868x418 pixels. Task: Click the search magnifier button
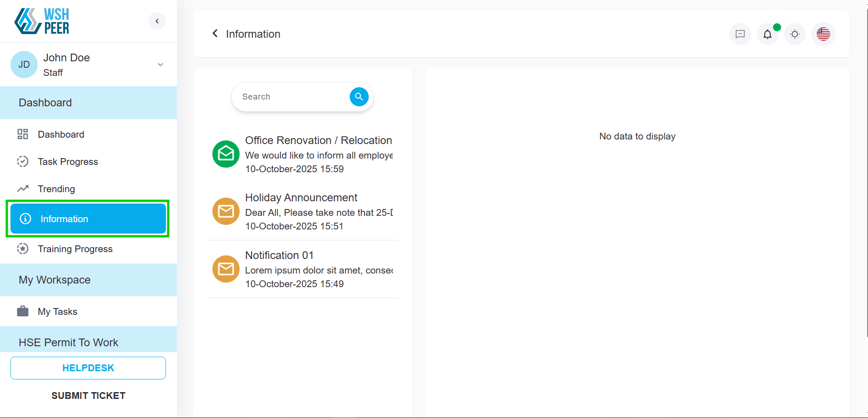(359, 97)
